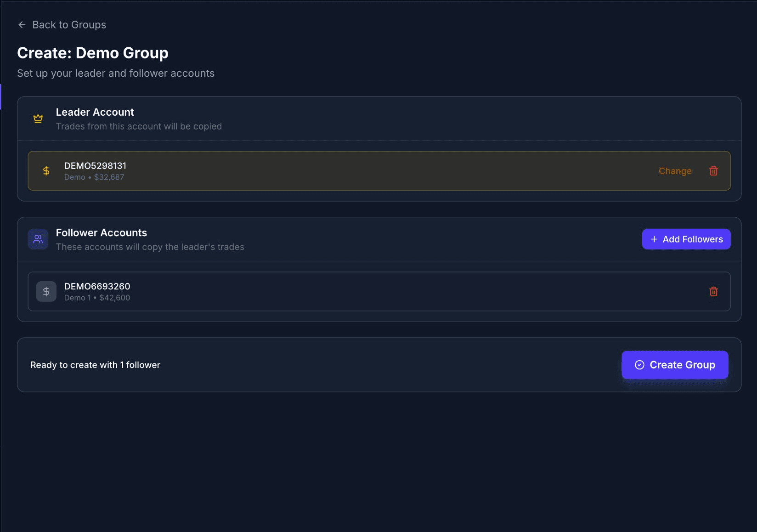Click the back arrow icon

[22, 24]
